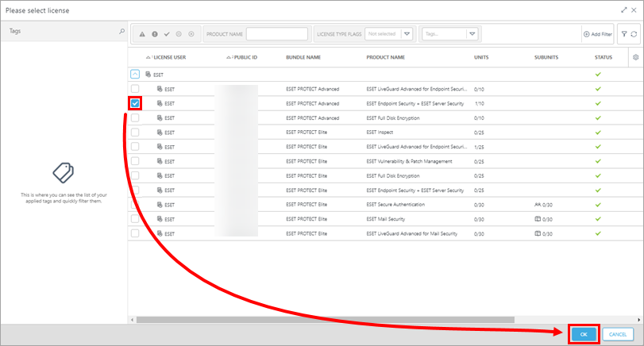The width and height of the screenshot is (644, 346).
Task: Untick the checked PROTECT Advanced Endpoint Security row checkbox
Action: click(135, 103)
